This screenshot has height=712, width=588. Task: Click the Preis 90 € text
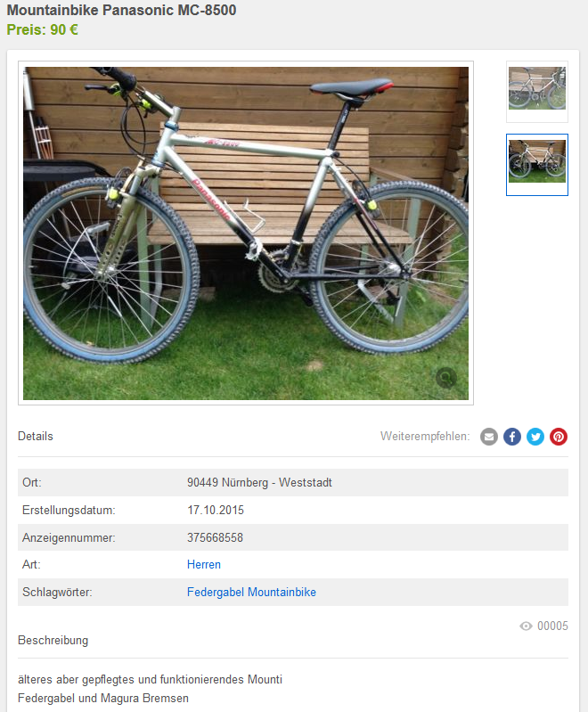click(42, 30)
